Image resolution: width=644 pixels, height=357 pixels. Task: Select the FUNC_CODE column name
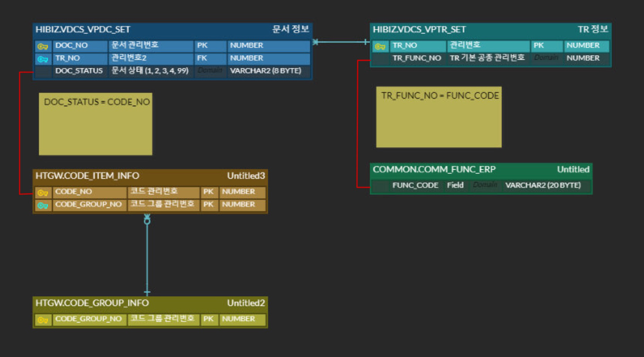(x=415, y=185)
